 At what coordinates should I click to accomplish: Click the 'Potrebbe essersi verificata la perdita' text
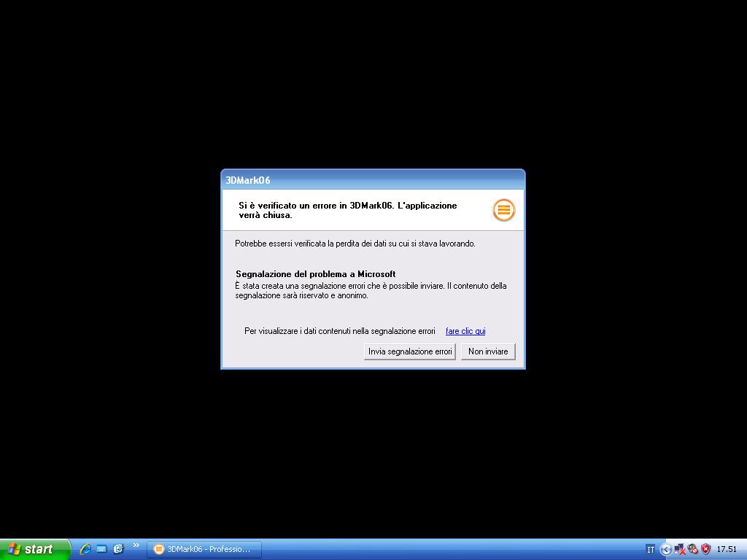(x=355, y=244)
